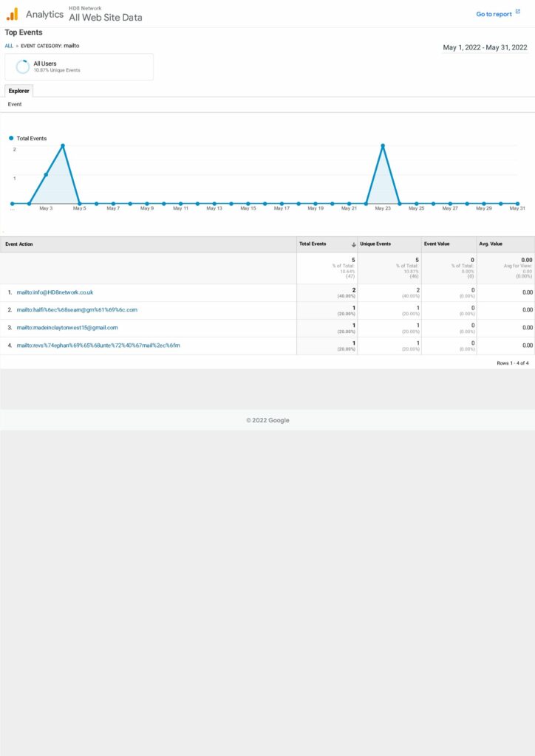535x756 pixels.
Task: Open the mailto:info@HD8network.co.uk event row
Action: point(55,292)
